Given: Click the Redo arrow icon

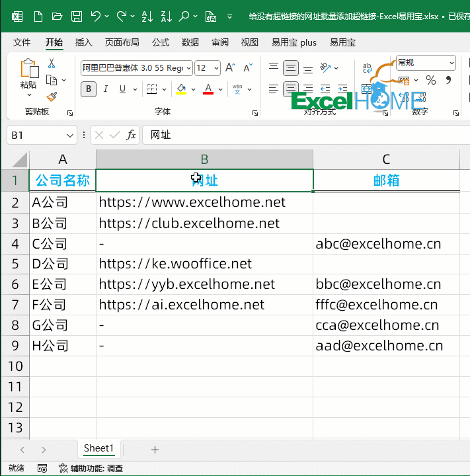Looking at the screenshot, I should (x=122, y=17).
